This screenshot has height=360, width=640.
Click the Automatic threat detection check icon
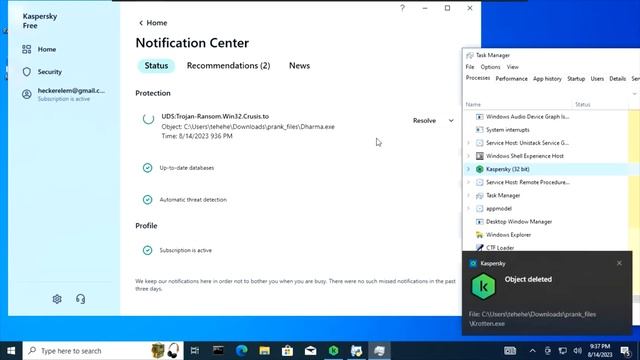click(x=147, y=200)
